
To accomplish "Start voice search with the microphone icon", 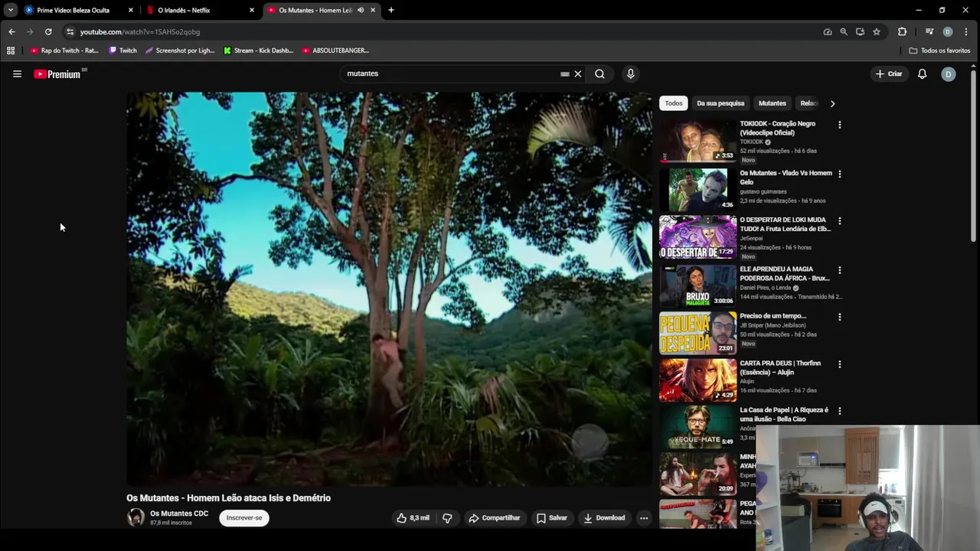I will (x=630, y=74).
